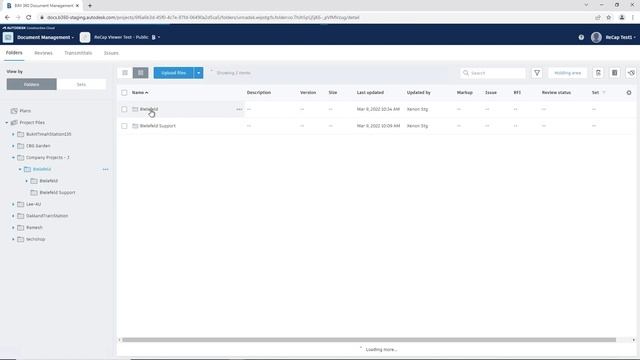This screenshot has width=640, height=360.
Task: Expand the OaklandTrainStation folder node
Action: pyautogui.click(x=13, y=216)
